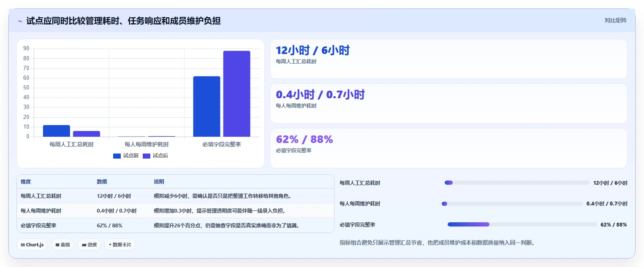Toggle the 试点后 legend series
This screenshot has height=267, width=644.
tap(155, 156)
